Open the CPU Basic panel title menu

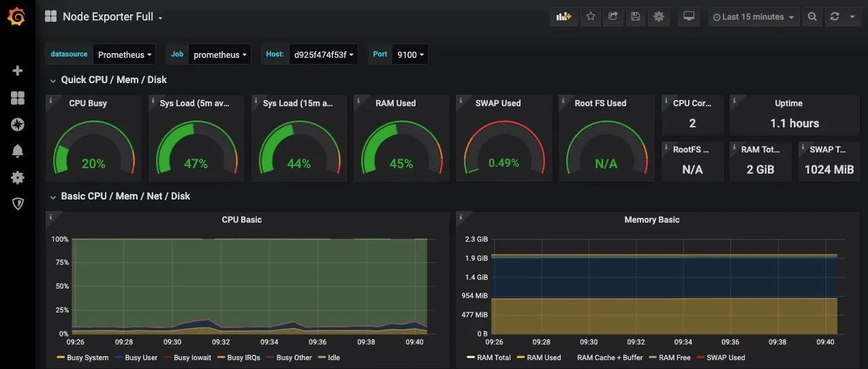click(241, 220)
